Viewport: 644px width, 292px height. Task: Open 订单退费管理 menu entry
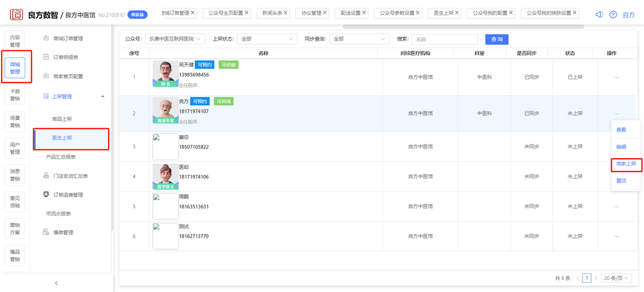pyautogui.click(x=63, y=195)
